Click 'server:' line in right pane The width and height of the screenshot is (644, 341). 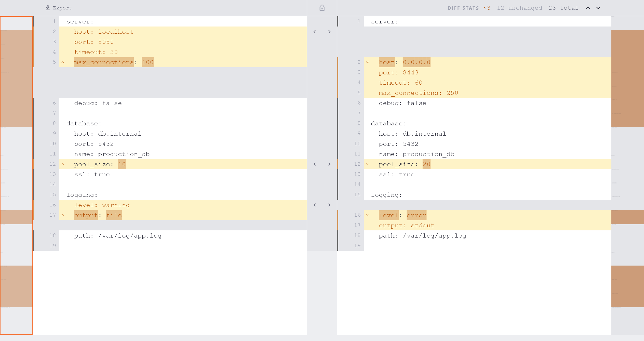[x=384, y=21]
